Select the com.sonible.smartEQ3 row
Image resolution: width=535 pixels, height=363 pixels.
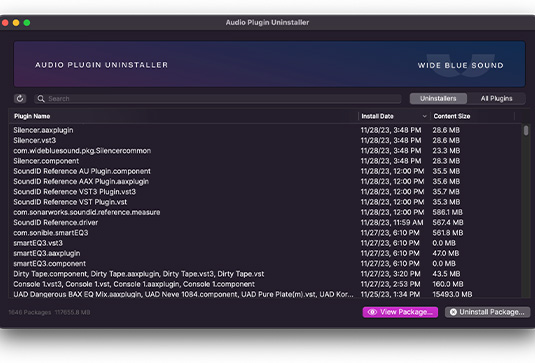(x=265, y=233)
